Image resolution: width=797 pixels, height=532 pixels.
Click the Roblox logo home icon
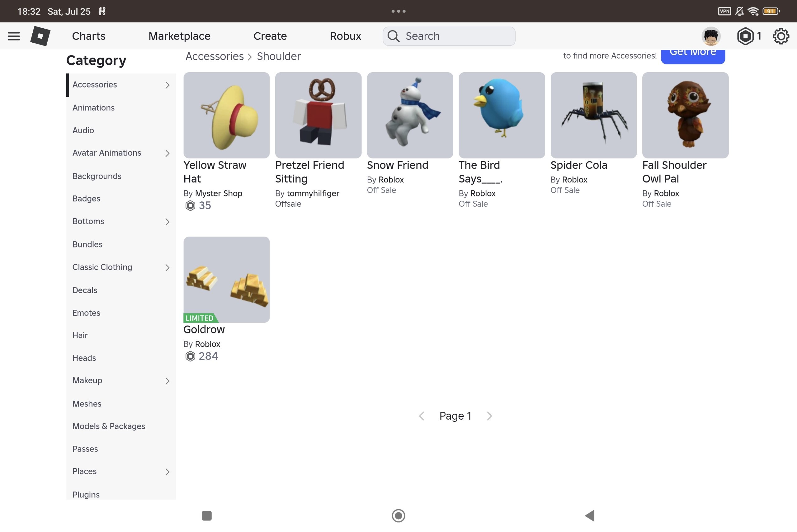pyautogui.click(x=40, y=36)
